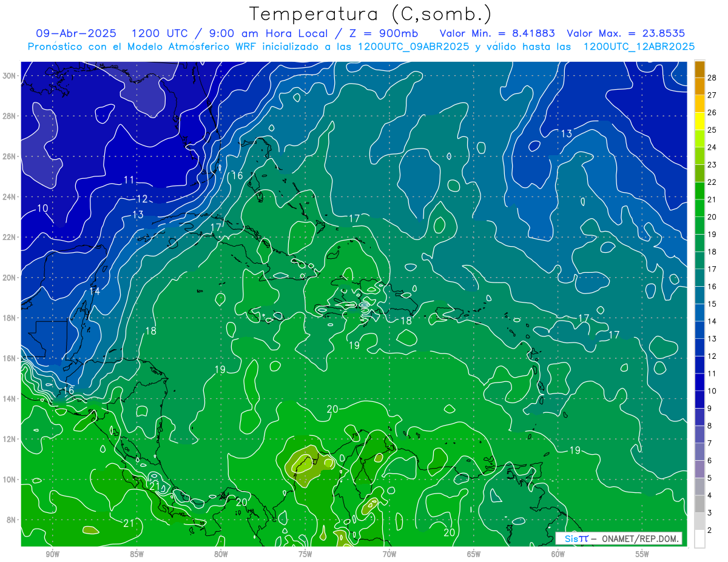Screen dimensions: 728x562
Task: Click the "12" isotherm contour label on the map
Action: 142,199
